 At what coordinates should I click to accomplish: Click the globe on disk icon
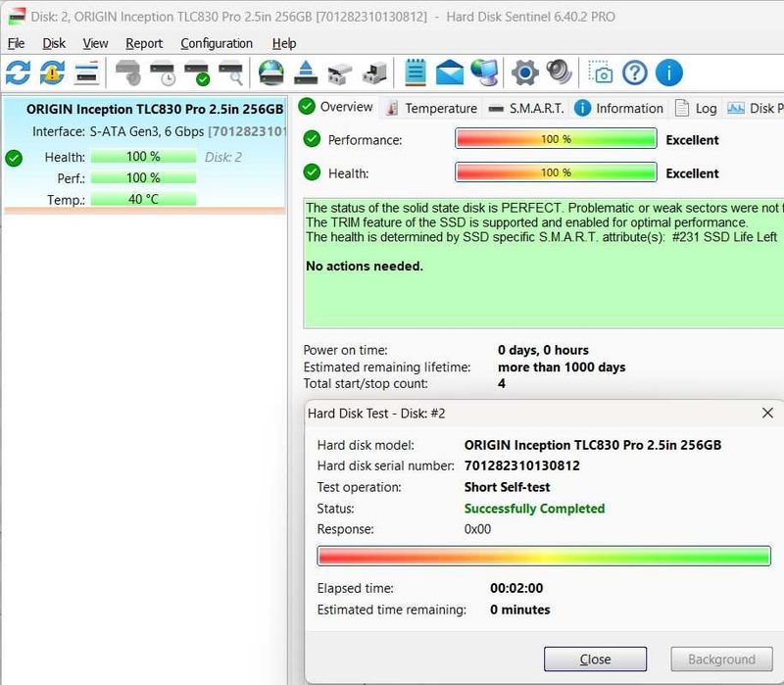click(x=271, y=73)
